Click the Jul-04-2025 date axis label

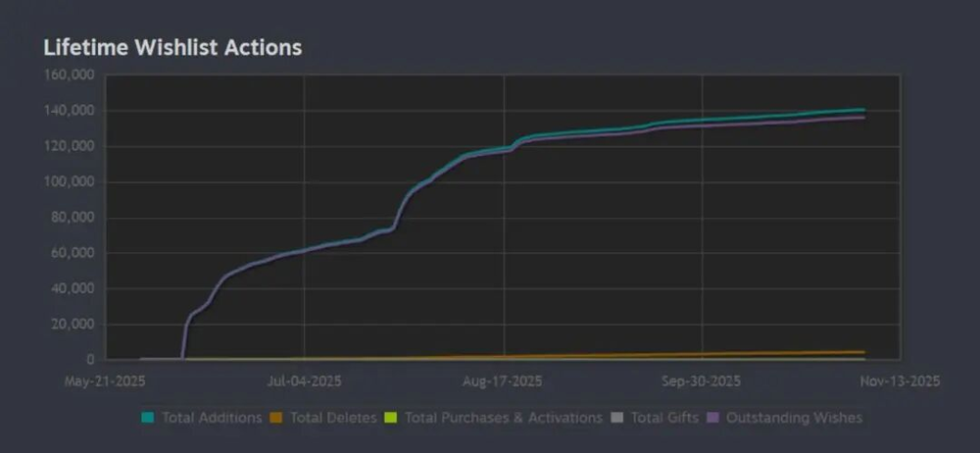point(305,381)
